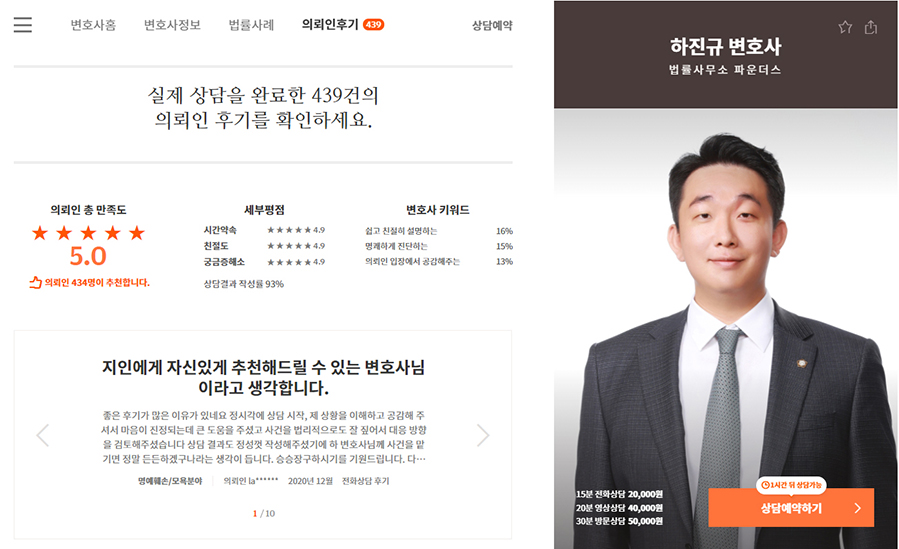Click the 하진규 변호사 name heading
The width and height of the screenshot is (899, 549).
pyautogui.click(x=726, y=46)
